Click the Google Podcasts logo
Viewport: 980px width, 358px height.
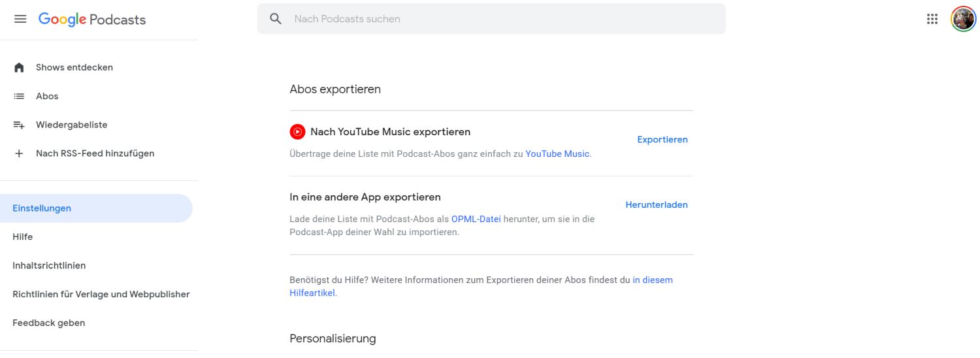click(x=92, y=20)
